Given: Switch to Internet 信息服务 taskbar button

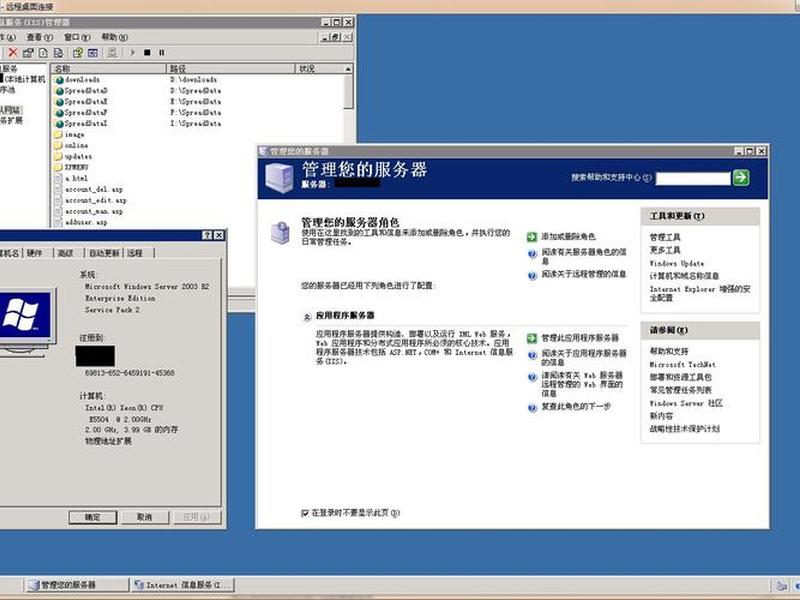Looking at the screenshot, I should 184,585.
